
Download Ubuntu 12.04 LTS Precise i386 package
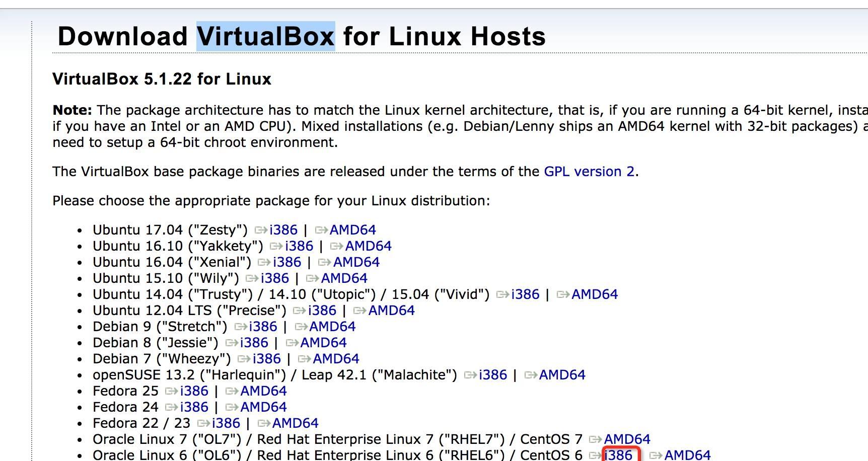click(322, 311)
